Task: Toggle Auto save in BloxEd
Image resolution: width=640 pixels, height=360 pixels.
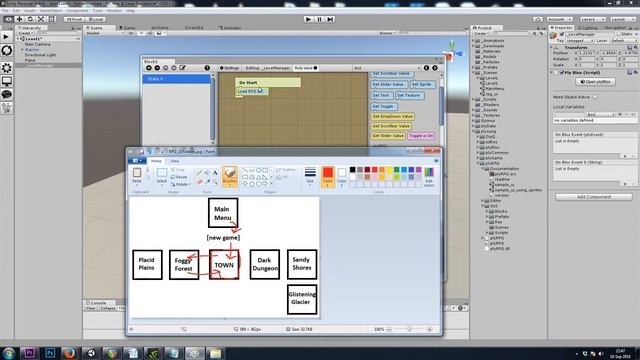Action: pos(306,68)
